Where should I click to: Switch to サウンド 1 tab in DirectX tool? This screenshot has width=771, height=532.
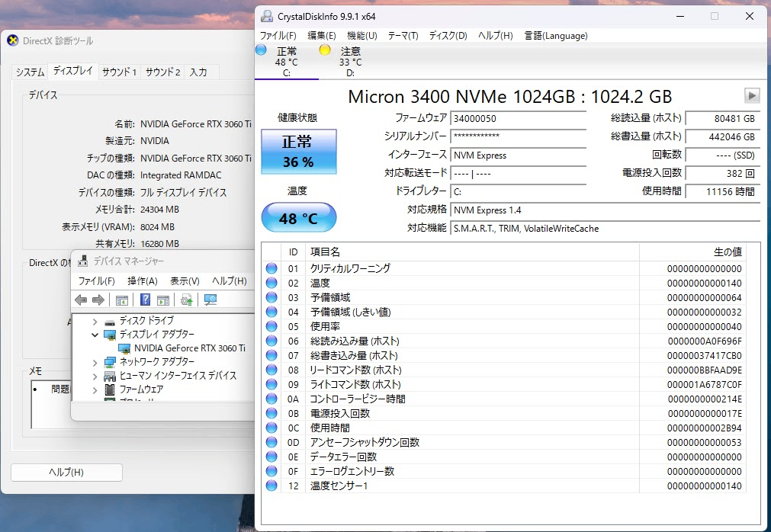(119, 72)
